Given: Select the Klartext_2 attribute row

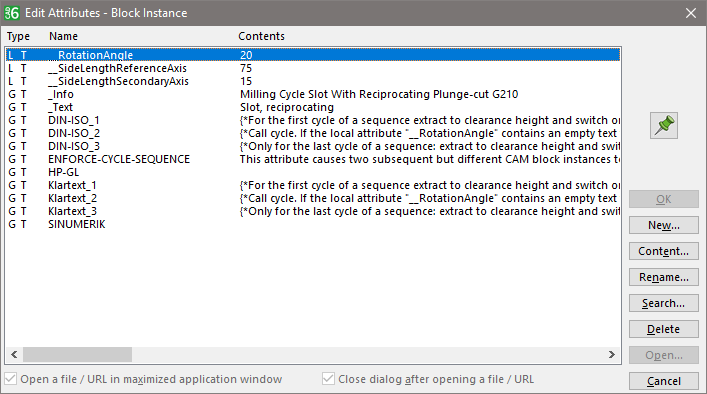Looking at the screenshot, I should tap(313, 198).
